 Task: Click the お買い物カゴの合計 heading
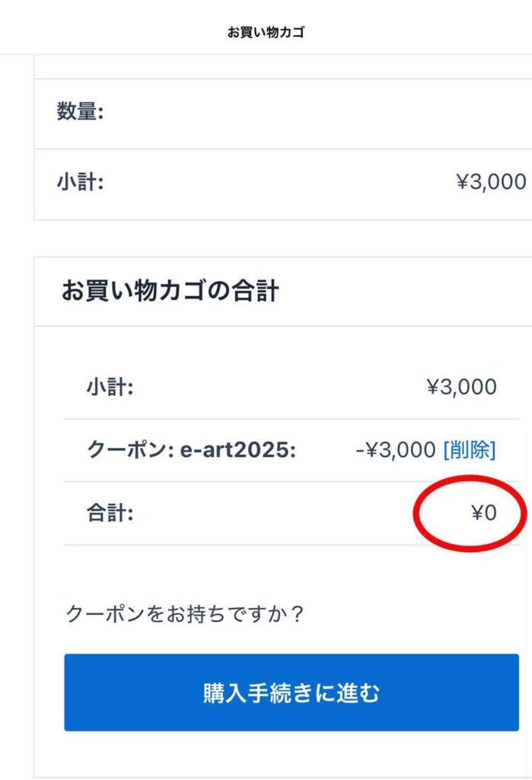coord(170,292)
